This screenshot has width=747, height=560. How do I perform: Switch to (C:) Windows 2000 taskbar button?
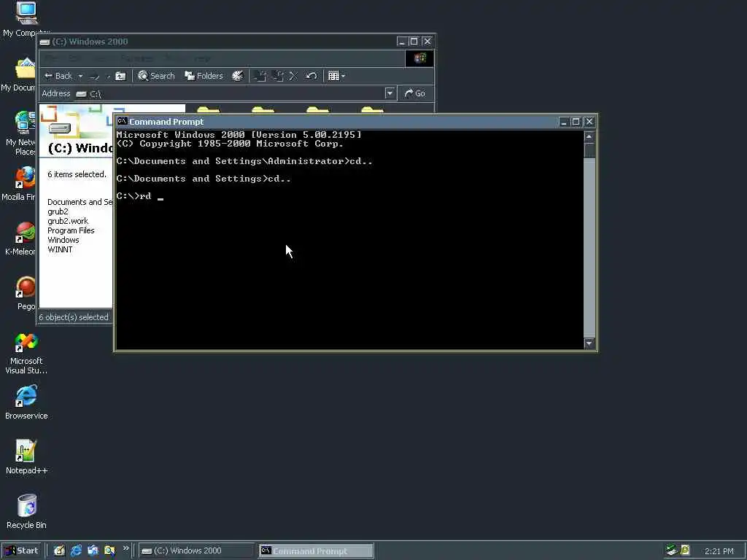click(x=197, y=551)
